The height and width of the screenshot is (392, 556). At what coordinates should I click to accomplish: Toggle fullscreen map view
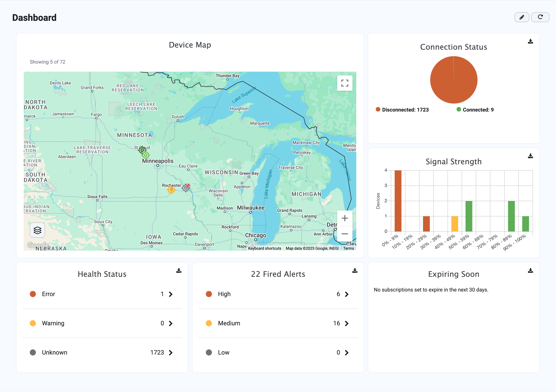pyautogui.click(x=345, y=83)
